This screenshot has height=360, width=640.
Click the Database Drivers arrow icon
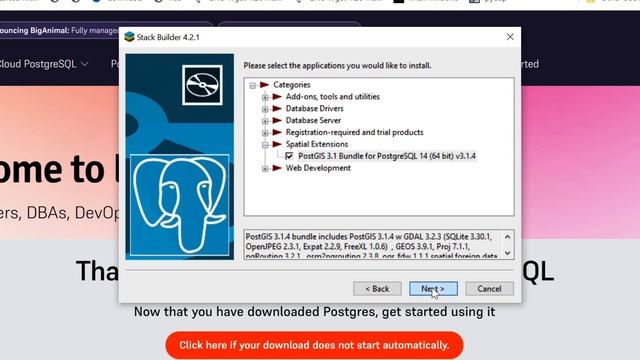277,108
